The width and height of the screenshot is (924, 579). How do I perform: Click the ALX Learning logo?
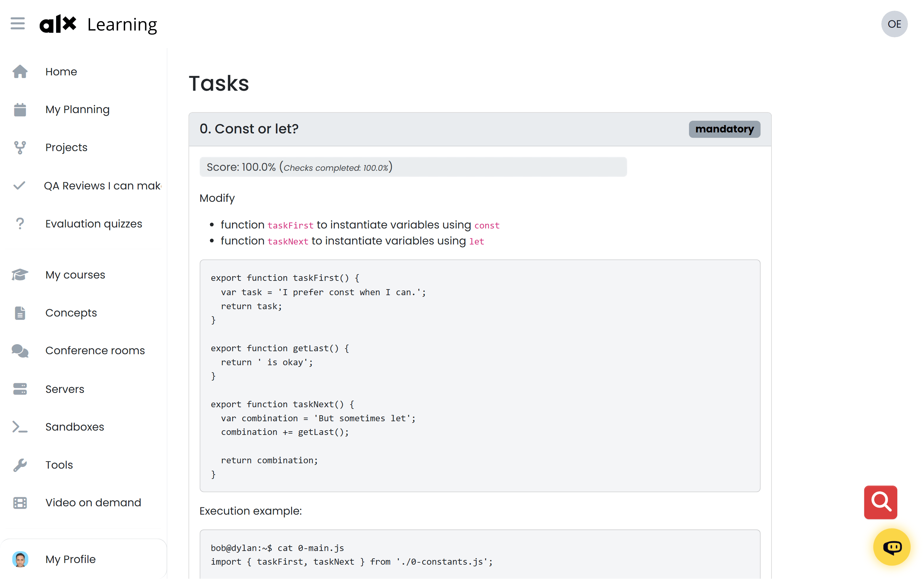[98, 24]
